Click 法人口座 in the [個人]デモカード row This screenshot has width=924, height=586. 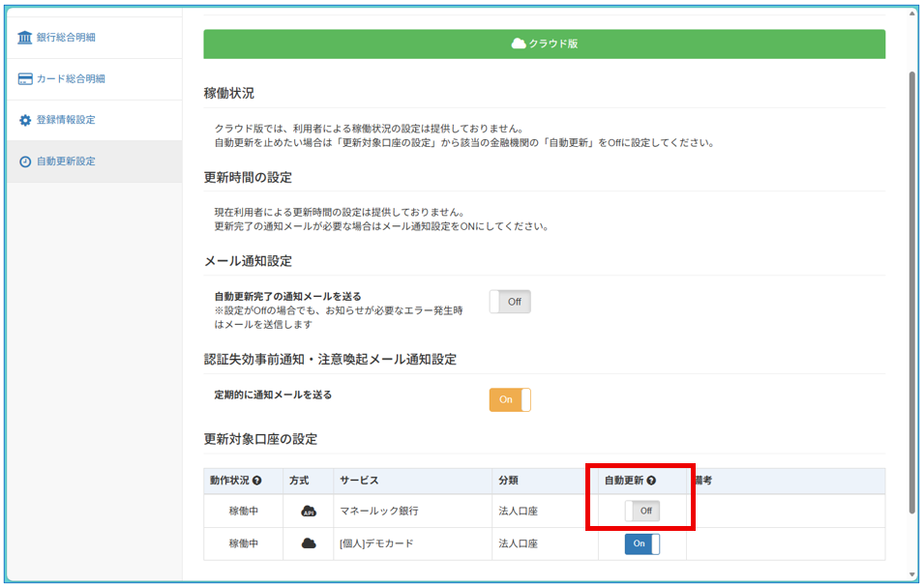[518, 543]
